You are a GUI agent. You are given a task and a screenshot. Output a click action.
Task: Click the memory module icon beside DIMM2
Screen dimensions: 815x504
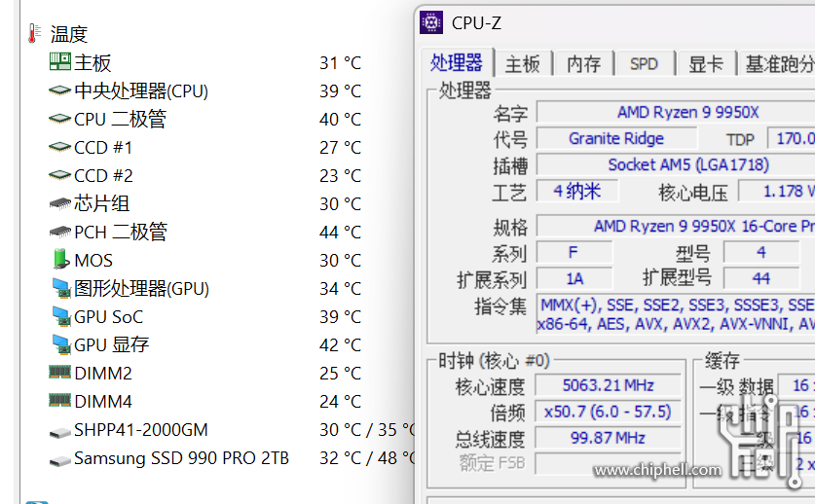coord(59,372)
